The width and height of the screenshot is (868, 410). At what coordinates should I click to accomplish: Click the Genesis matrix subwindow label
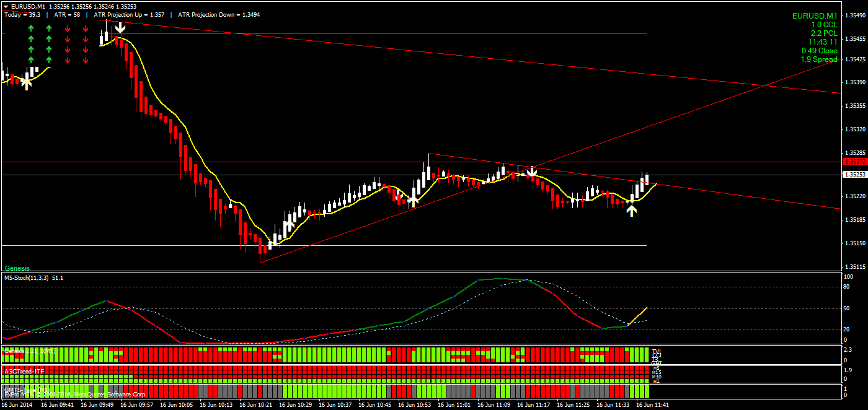[30, 351]
